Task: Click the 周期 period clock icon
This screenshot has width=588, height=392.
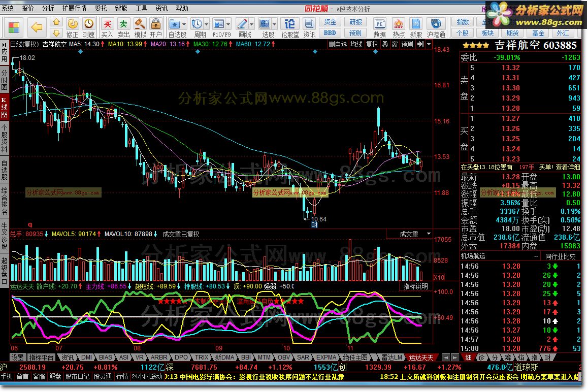Action: coord(197,24)
